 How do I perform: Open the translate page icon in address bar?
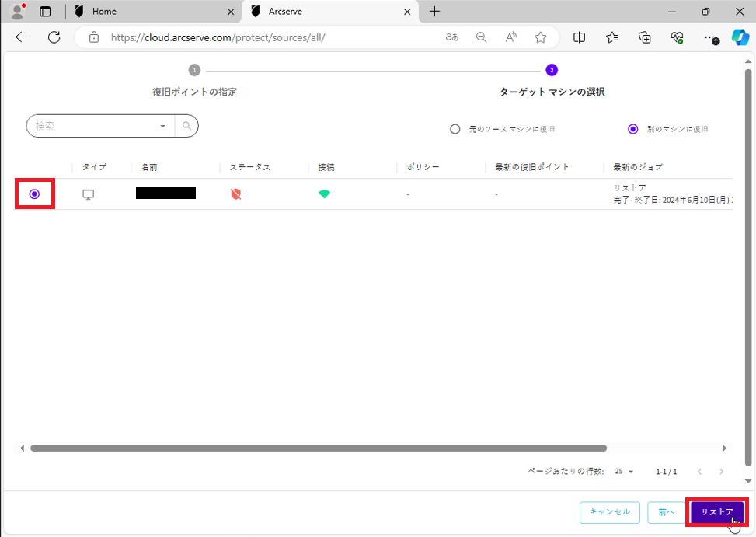(x=451, y=37)
